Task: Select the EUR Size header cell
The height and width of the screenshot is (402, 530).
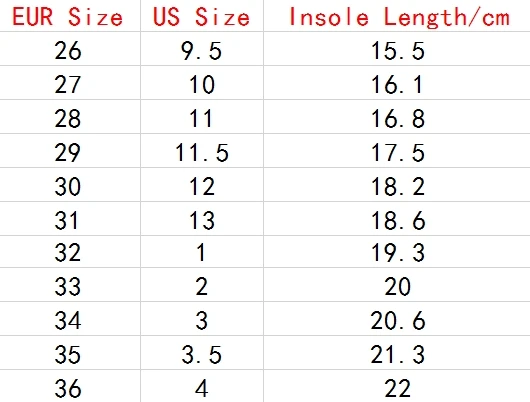Action: point(70,16)
